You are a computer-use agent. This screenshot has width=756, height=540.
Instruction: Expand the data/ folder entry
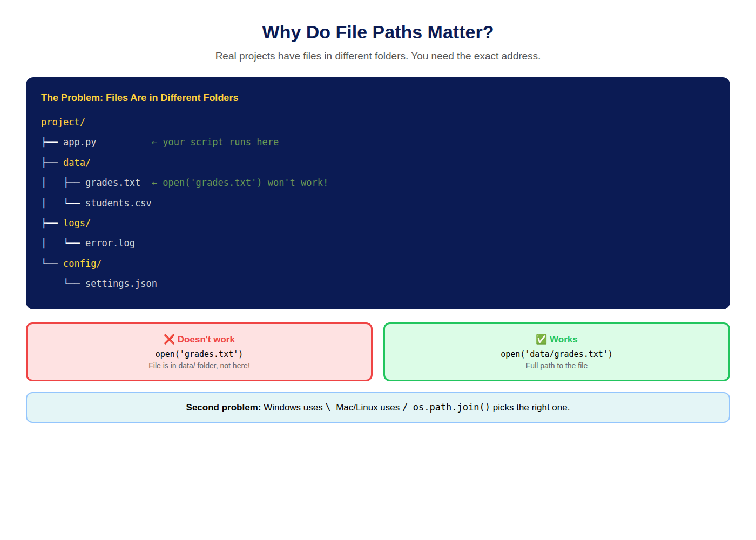(x=77, y=163)
